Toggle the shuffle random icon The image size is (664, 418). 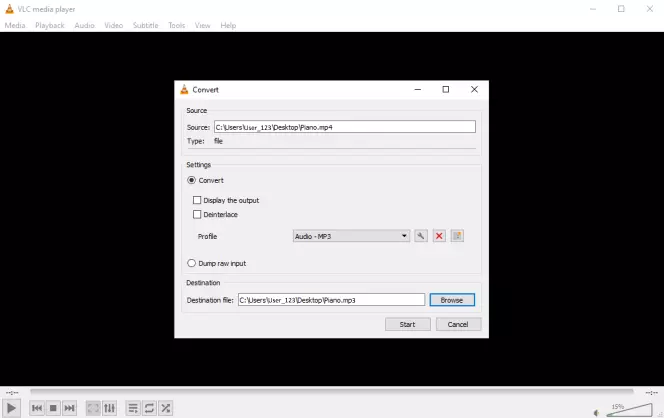(x=166, y=408)
